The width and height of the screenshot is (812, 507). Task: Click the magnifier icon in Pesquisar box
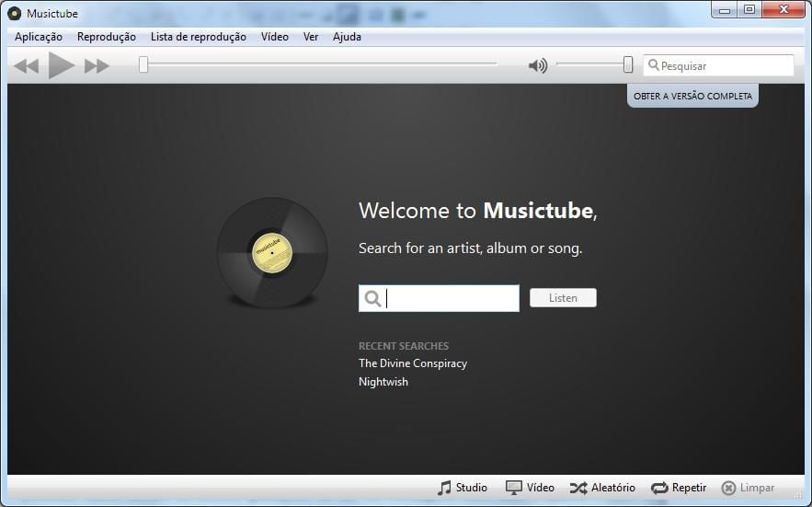click(x=654, y=64)
